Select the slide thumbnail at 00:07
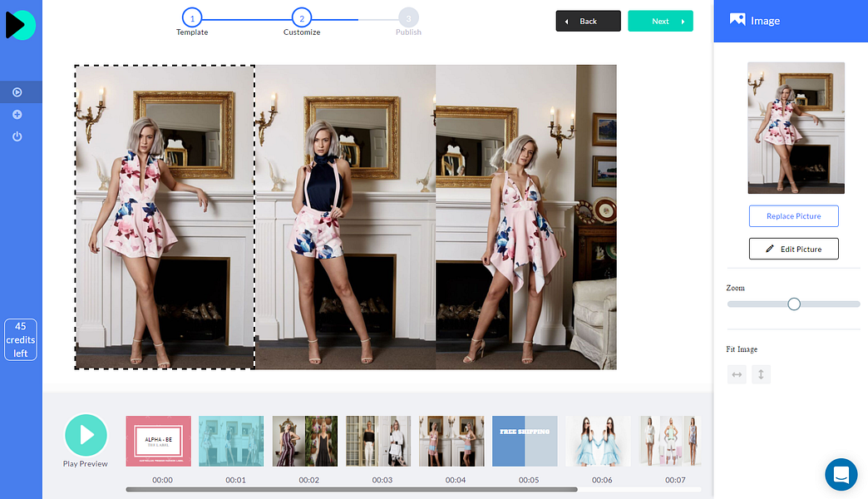 click(670, 441)
